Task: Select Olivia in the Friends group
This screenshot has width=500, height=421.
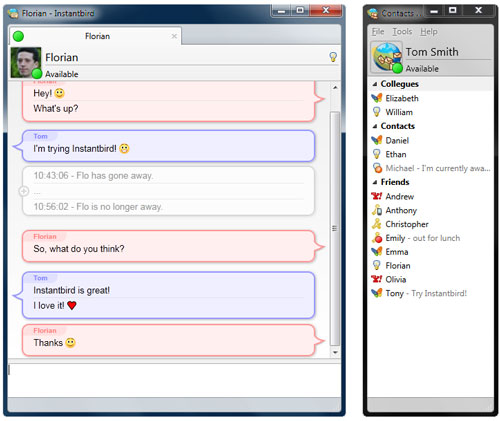Action: point(430,279)
